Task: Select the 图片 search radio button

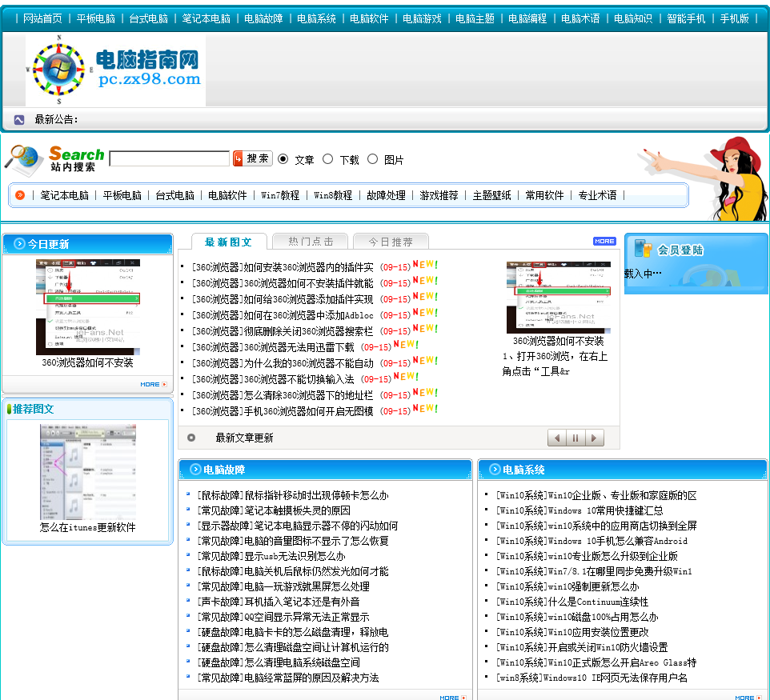Action: pyautogui.click(x=372, y=159)
